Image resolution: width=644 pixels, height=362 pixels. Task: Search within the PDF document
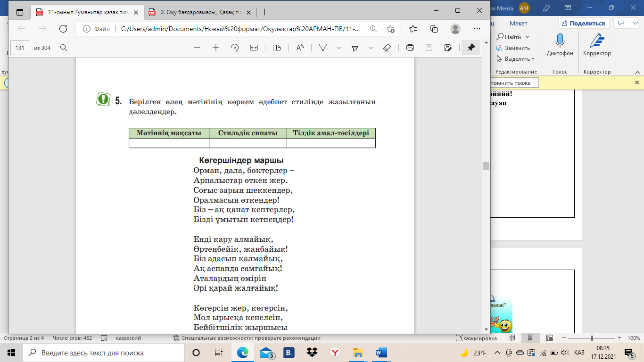pyautogui.click(x=64, y=48)
